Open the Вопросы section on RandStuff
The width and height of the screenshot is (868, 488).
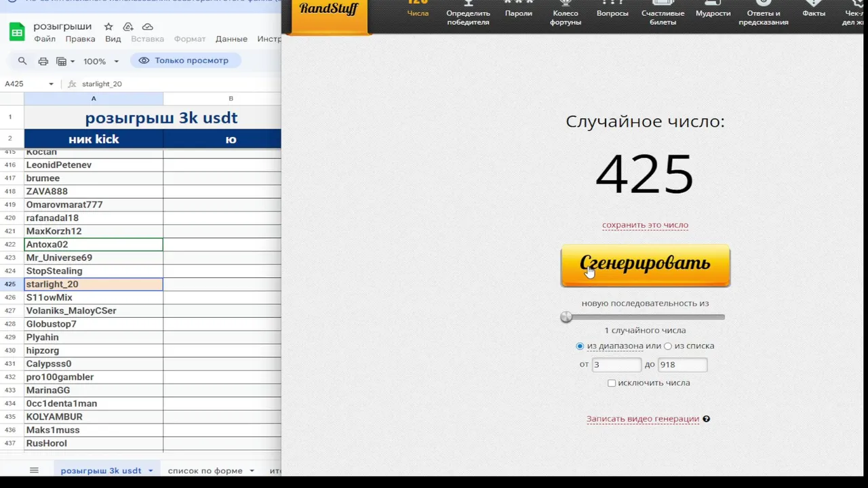pyautogui.click(x=612, y=9)
